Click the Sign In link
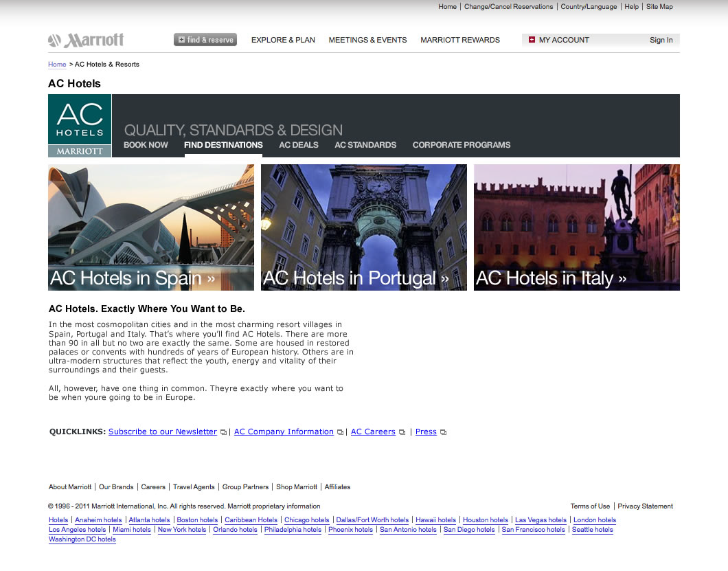Viewport: 728px width, 571px height. point(661,40)
